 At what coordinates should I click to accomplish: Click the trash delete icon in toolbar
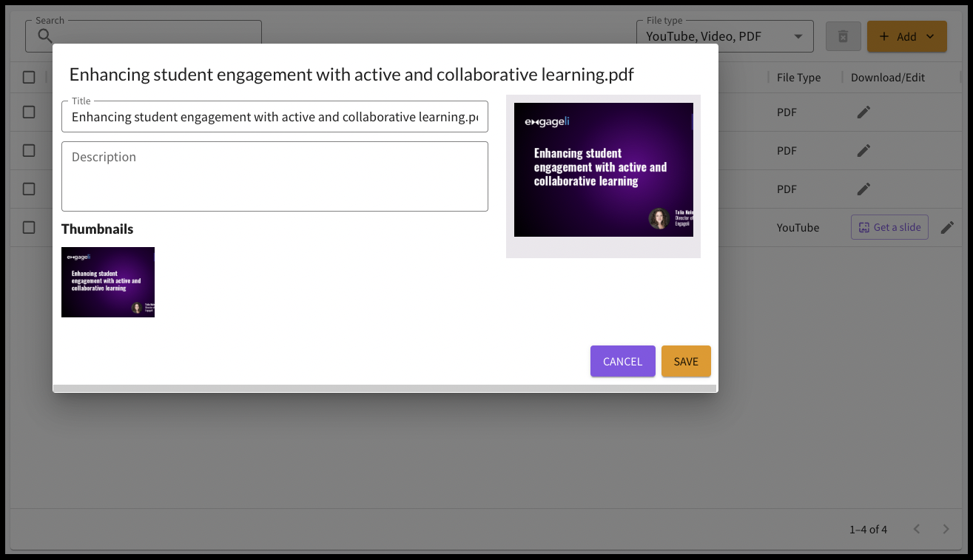point(843,36)
